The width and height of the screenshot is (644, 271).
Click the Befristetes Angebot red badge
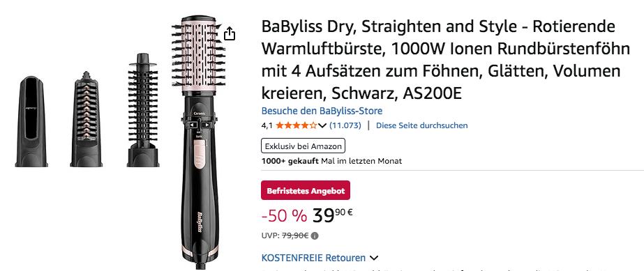306,191
